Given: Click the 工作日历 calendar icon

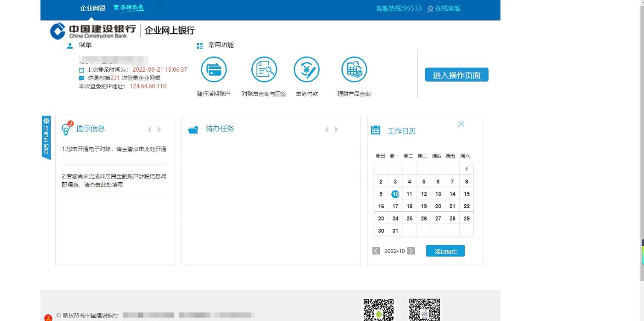Looking at the screenshot, I should pos(375,129).
